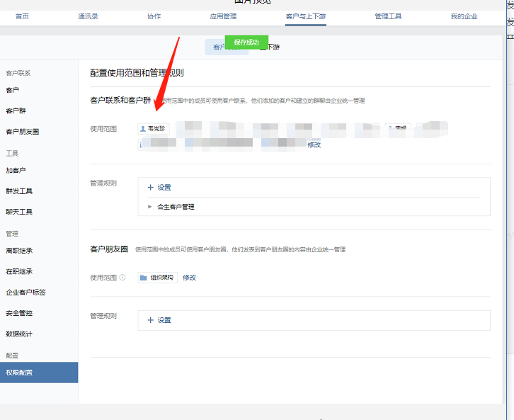The height and width of the screenshot is (420, 514).
Task: Click 修改 next to 组织架构
Action: [189, 278]
